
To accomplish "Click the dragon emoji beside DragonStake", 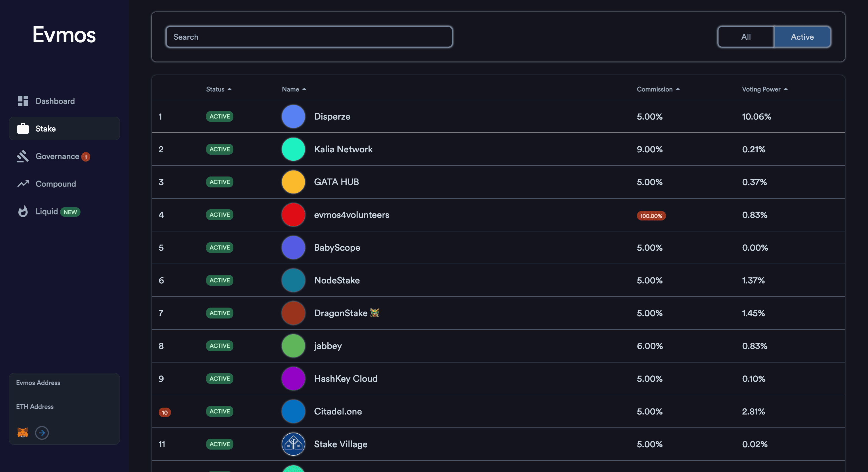I will tap(374, 313).
